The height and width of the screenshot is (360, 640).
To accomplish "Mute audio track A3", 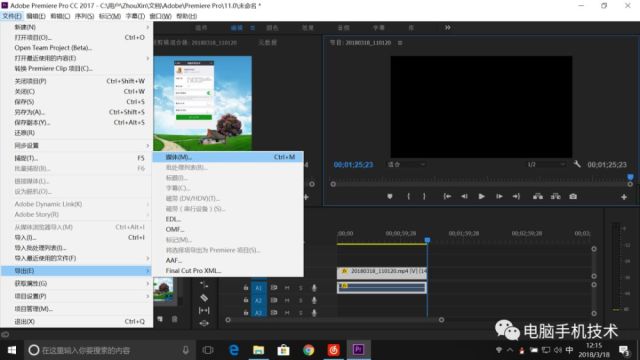I will point(287,313).
